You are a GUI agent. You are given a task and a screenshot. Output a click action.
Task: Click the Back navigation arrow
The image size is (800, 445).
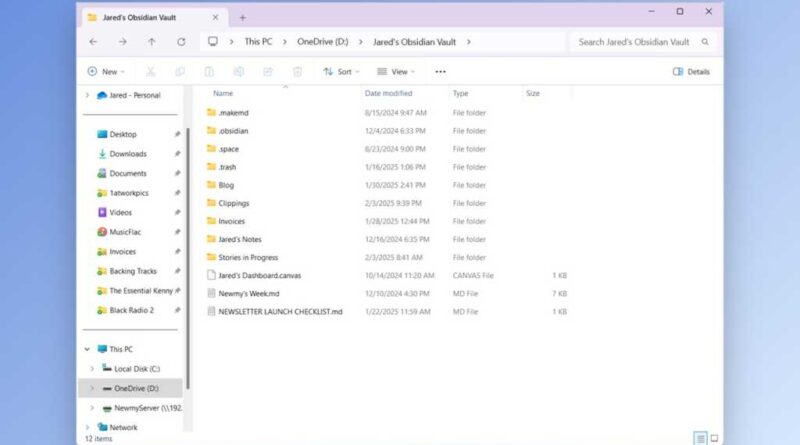tap(93, 42)
